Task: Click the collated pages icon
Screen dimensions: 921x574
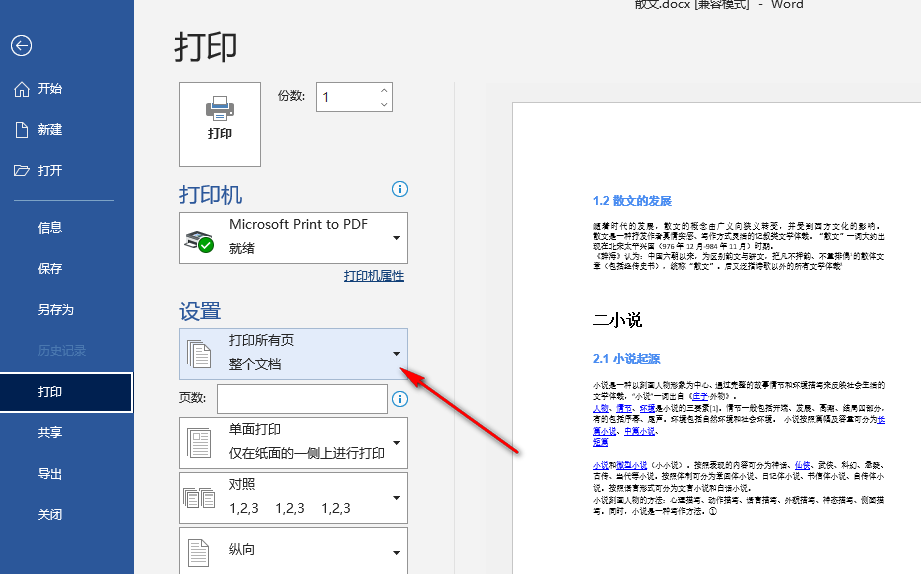Action: pos(199,498)
